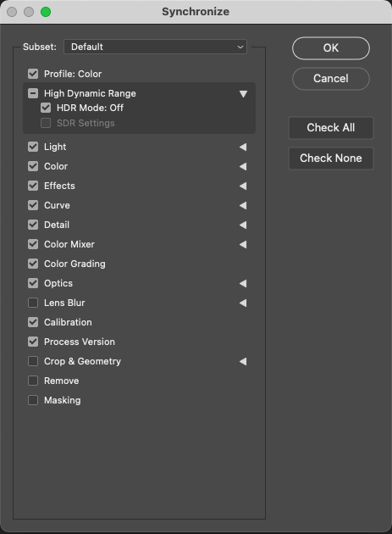Uncheck the Process Version checkbox
The image size is (392, 534).
33,342
